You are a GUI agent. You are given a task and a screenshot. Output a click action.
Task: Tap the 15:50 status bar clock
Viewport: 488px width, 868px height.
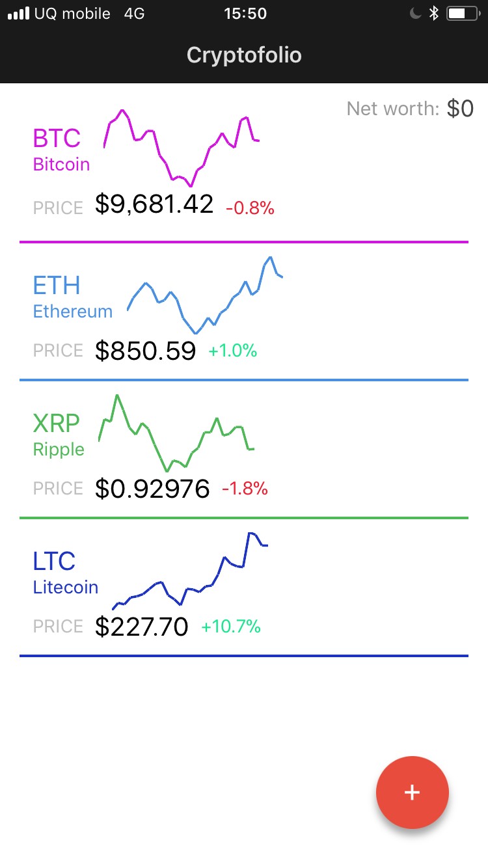coord(245,13)
